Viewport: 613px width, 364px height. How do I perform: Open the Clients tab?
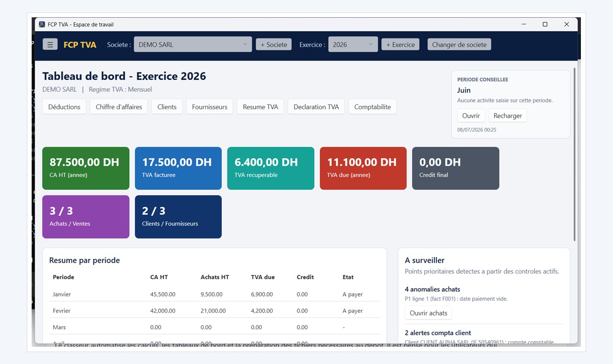point(167,107)
